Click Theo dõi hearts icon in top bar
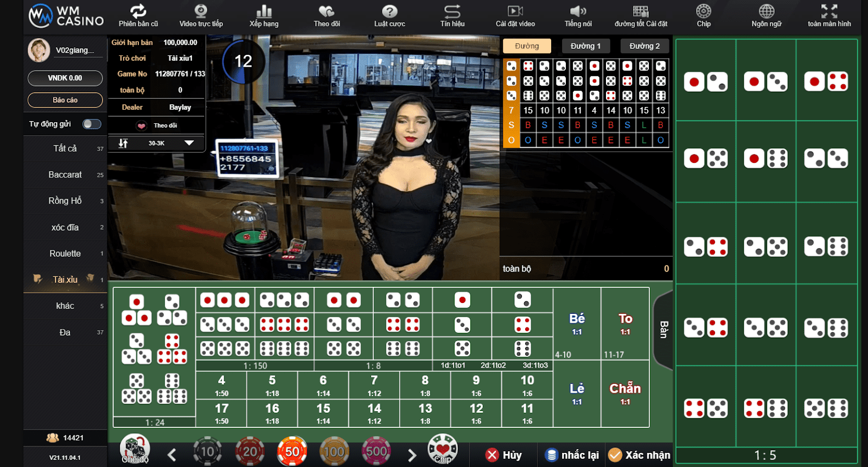Image resolution: width=868 pixels, height=467 pixels. (327, 11)
